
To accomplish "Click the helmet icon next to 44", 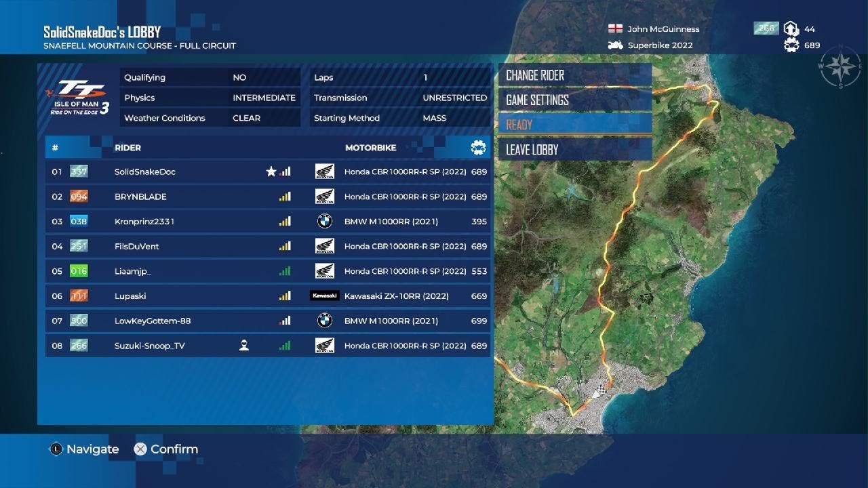I will coord(791,29).
